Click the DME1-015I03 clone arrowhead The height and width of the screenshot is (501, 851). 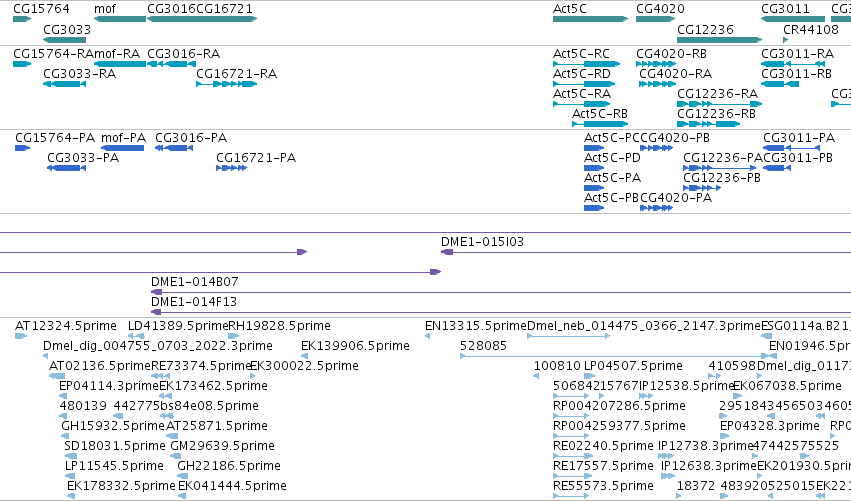coord(447,252)
